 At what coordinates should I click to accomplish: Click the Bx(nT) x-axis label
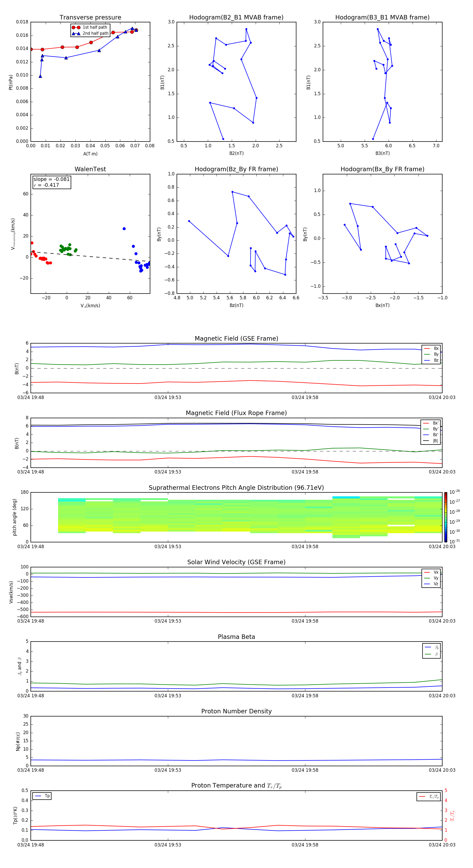[382, 305]
